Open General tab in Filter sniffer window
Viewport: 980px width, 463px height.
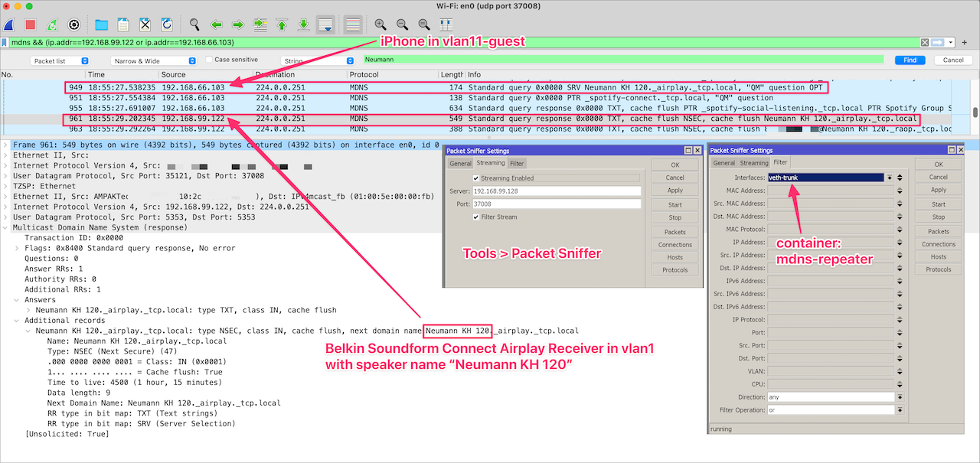pos(724,163)
